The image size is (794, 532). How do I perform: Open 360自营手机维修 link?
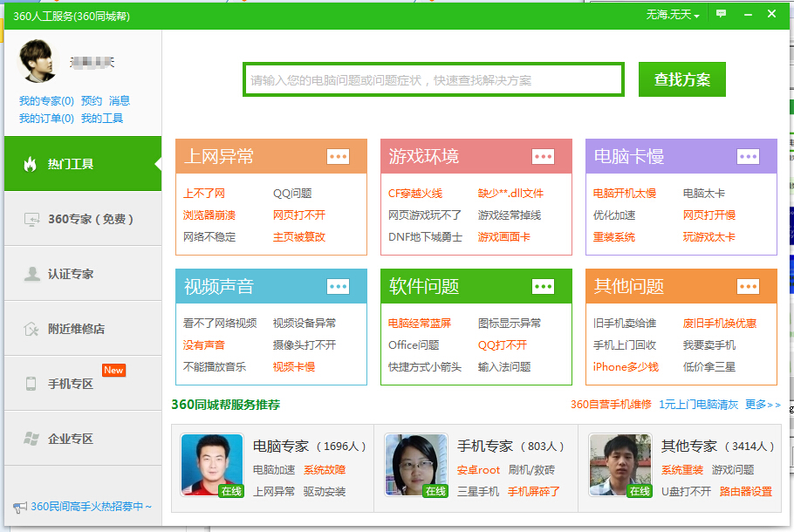point(611,405)
